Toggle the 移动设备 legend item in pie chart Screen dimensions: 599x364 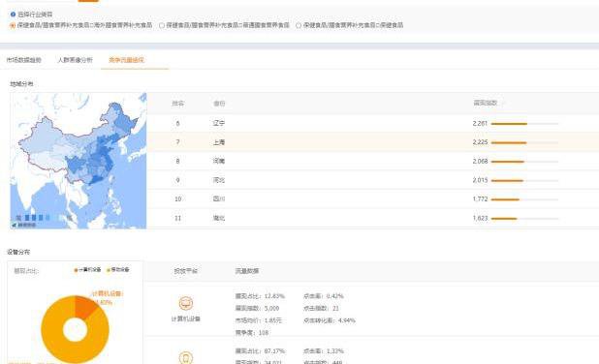117,270
